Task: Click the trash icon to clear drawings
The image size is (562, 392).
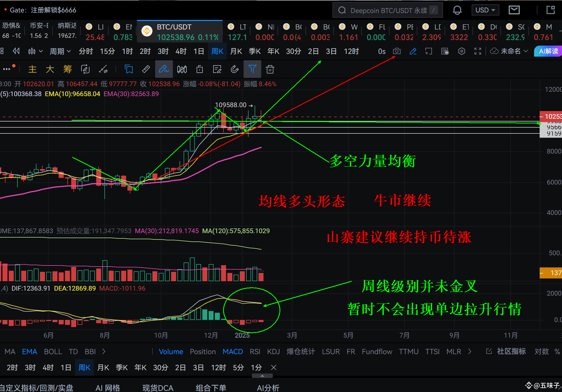Action: pyautogui.click(x=270, y=69)
